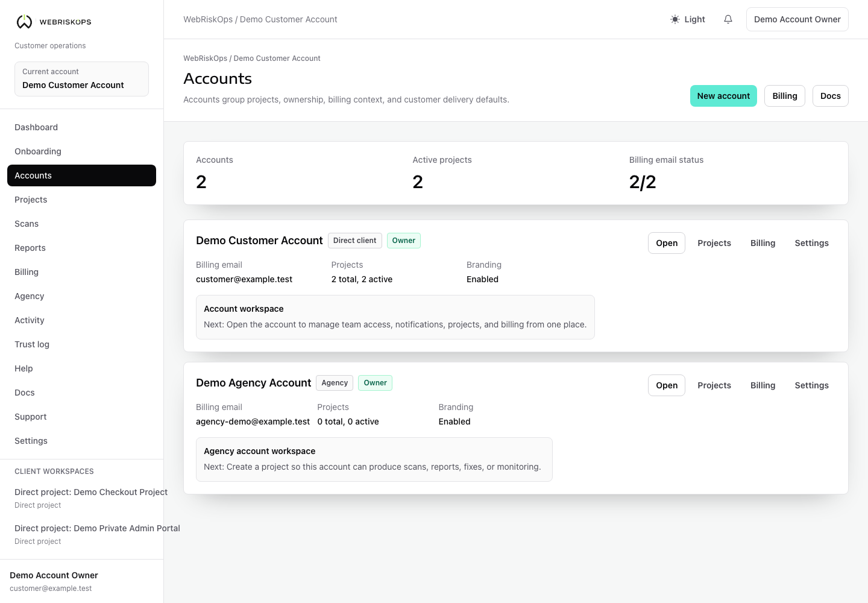The width and height of the screenshot is (868, 603).
Task: Open Activity in sidebar
Action: (x=81, y=320)
